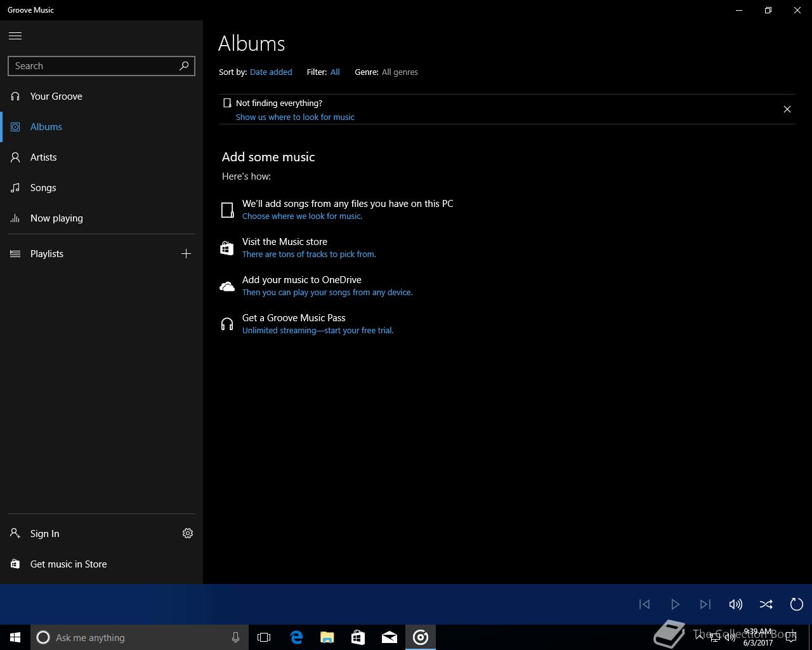Click the Not finding everything device icon
This screenshot has width=812, height=650.
227,103
